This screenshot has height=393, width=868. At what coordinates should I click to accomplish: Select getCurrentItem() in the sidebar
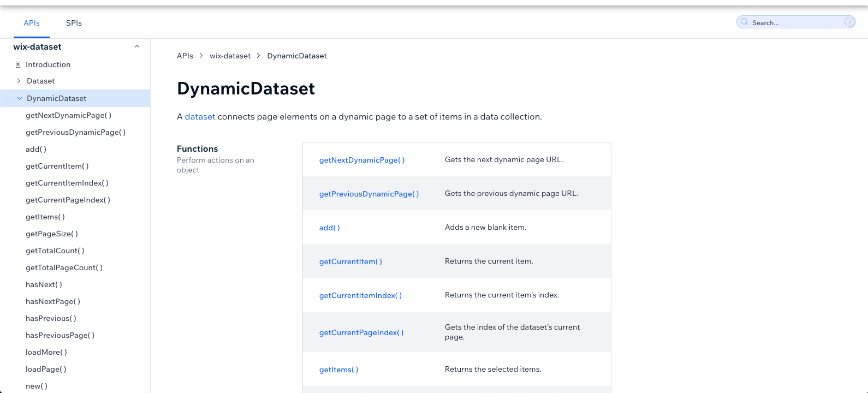[x=57, y=166]
